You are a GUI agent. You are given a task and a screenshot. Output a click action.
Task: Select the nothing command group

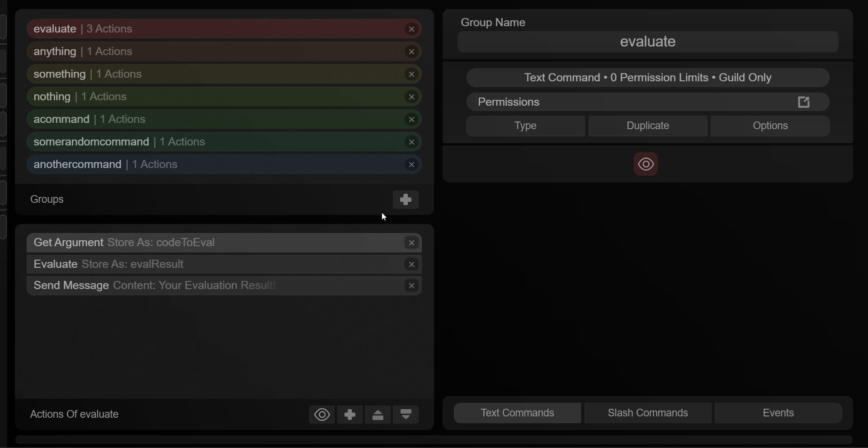pyautogui.click(x=224, y=97)
